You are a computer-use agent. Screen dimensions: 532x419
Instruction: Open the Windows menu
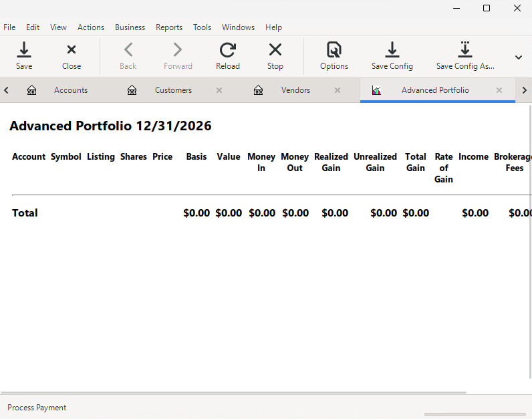point(238,27)
